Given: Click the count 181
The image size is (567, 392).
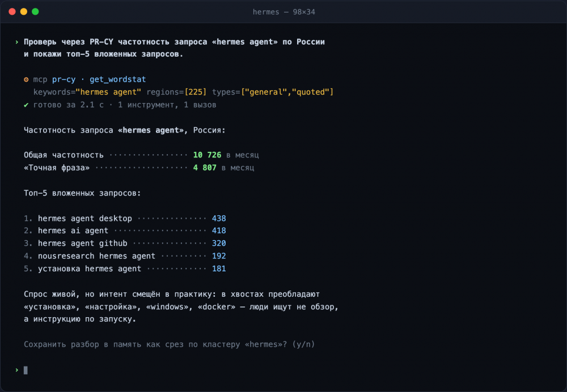Looking at the screenshot, I should pos(219,269).
